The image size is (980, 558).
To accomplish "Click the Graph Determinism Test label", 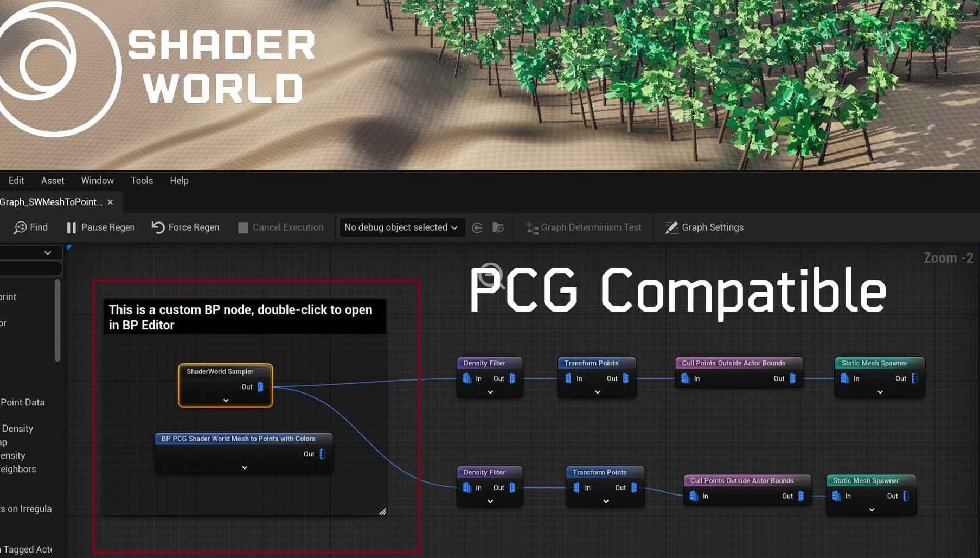I will [591, 227].
